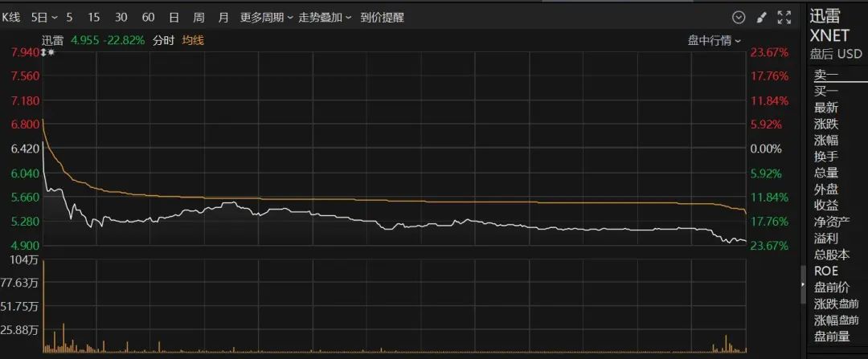
Task: Expand the 盘中行情 session dropdown
Action: coord(714,40)
